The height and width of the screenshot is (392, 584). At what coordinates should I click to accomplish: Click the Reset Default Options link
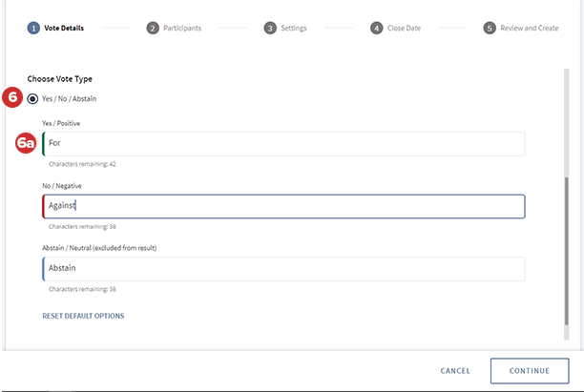[83, 316]
